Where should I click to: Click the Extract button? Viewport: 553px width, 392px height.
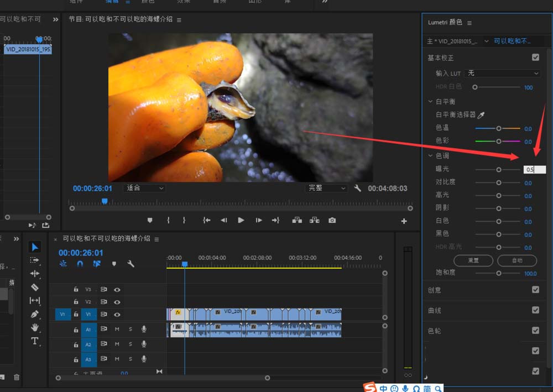tap(314, 220)
